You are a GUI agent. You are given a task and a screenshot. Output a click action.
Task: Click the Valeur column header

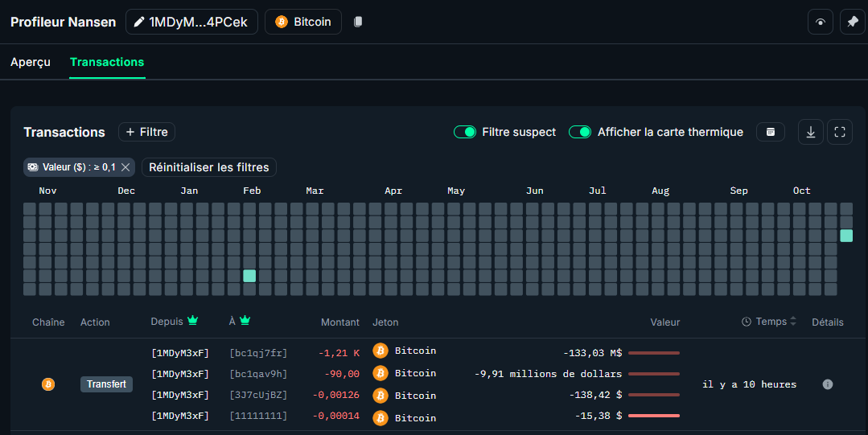pyautogui.click(x=664, y=322)
